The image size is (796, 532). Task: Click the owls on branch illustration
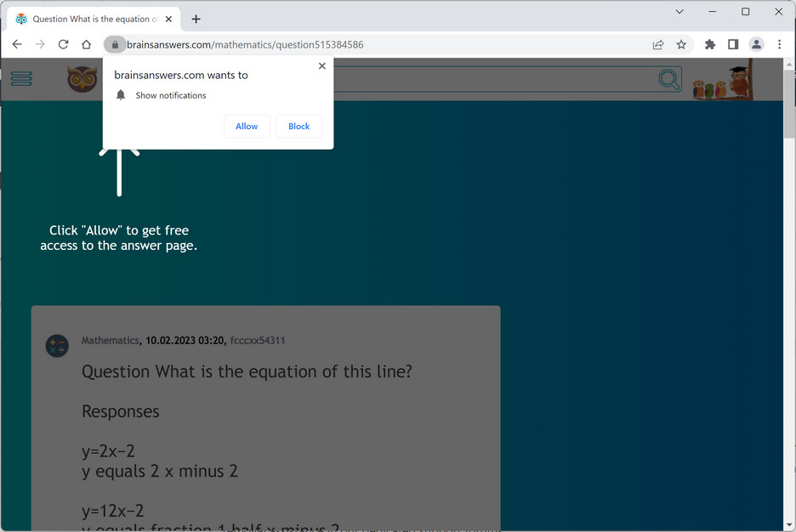(x=722, y=80)
